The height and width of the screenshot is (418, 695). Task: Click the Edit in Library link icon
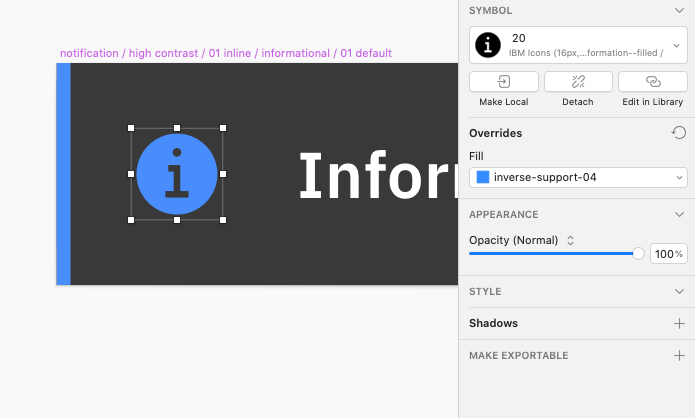pos(653,82)
